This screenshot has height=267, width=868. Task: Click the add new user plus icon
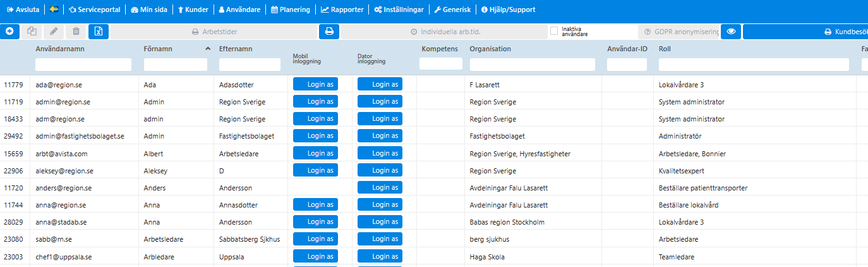(9, 31)
